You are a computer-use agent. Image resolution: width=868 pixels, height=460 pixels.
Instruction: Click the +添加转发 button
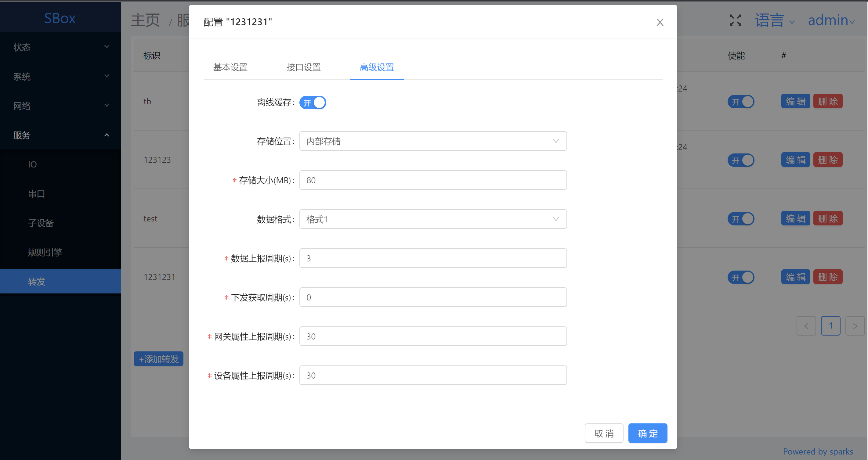tap(158, 359)
